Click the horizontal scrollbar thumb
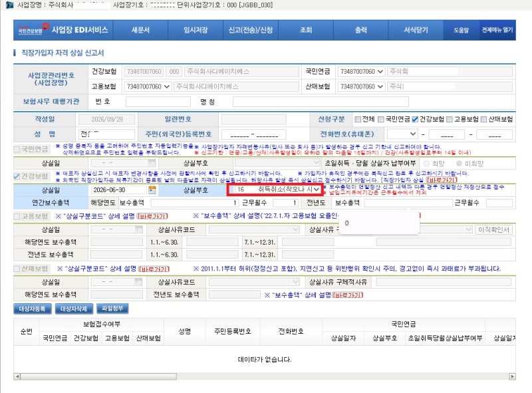 [98, 376]
